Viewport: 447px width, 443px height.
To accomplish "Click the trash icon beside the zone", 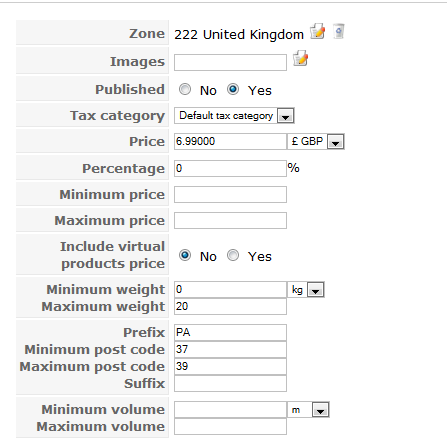I will (339, 31).
